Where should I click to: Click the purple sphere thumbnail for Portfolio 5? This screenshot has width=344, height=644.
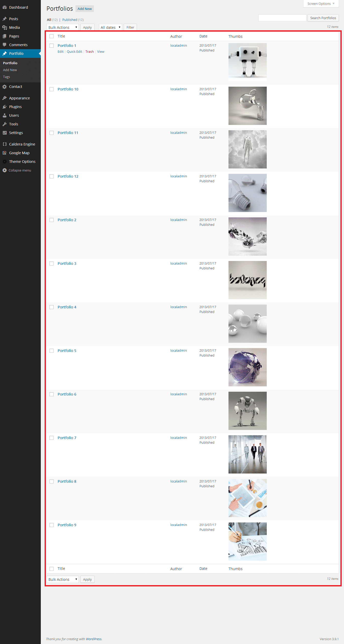248,367
